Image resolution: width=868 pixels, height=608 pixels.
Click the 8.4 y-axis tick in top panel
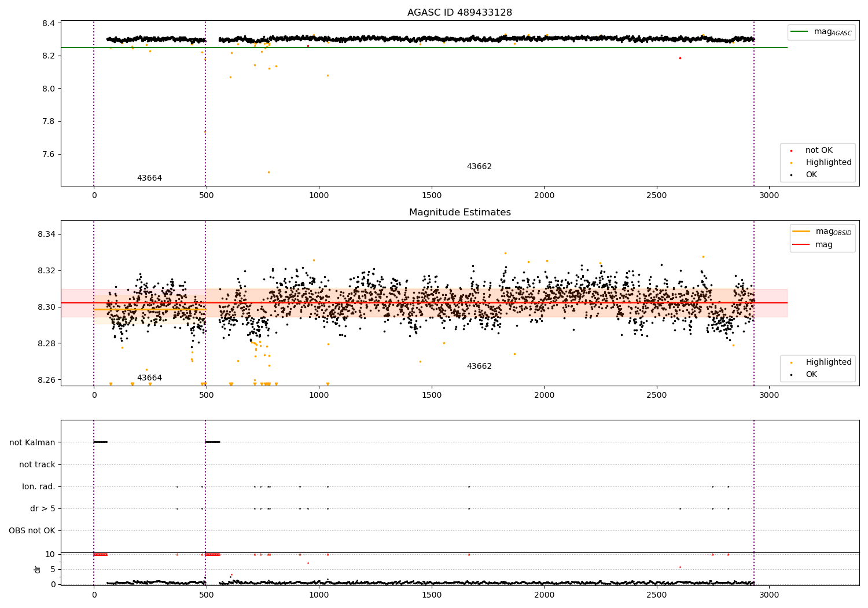[49, 23]
